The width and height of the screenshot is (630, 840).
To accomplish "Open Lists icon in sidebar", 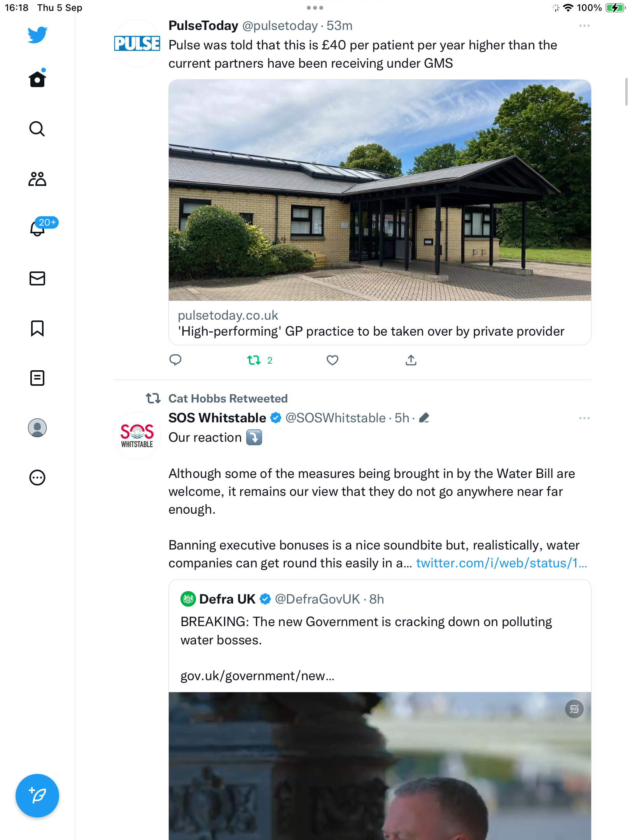I will pos(37,378).
